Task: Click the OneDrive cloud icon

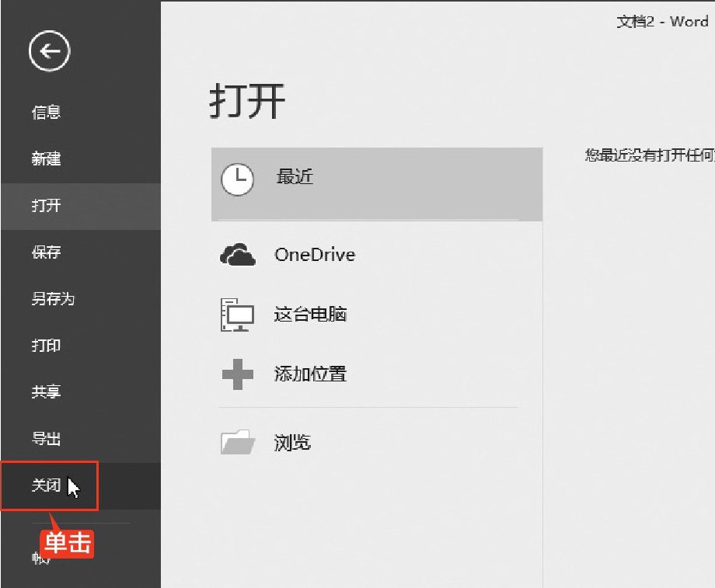Action: (238, 255)
